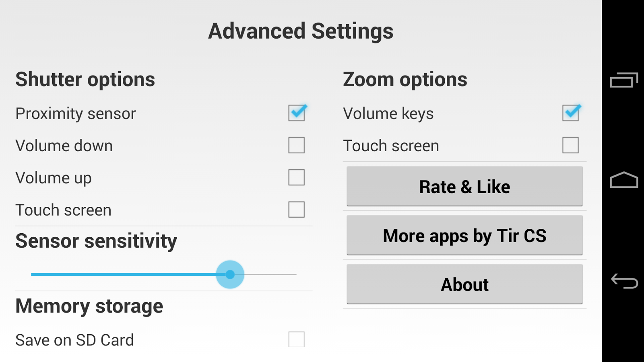Click the Proximity sensor label
The height and width of the screenshot is (362, 644).
tap(76, 114)
